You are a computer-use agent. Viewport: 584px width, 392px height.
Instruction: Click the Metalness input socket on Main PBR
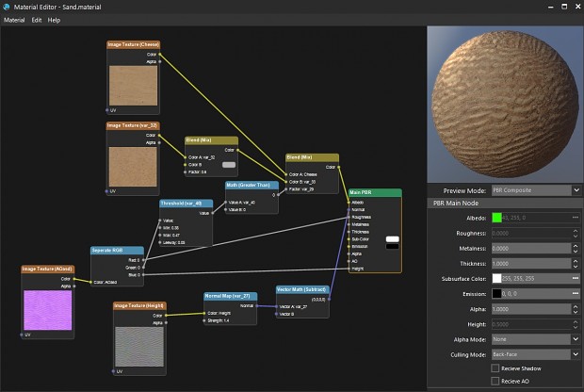pos(349,224)
